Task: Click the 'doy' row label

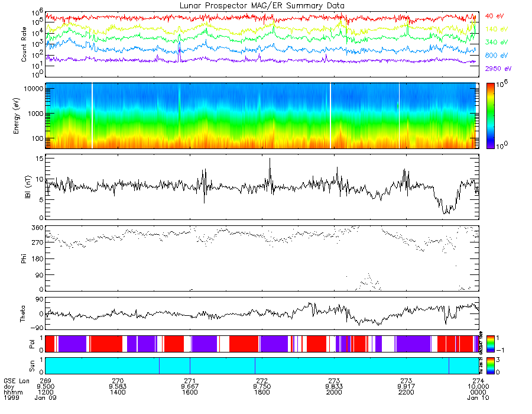Action: tap(9, 387)
